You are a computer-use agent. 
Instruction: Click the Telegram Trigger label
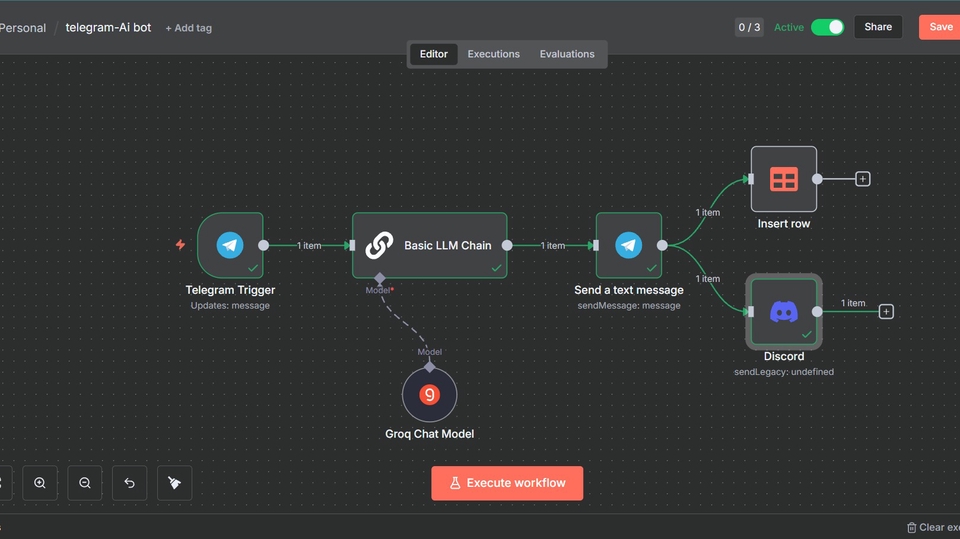click(230, 290)
